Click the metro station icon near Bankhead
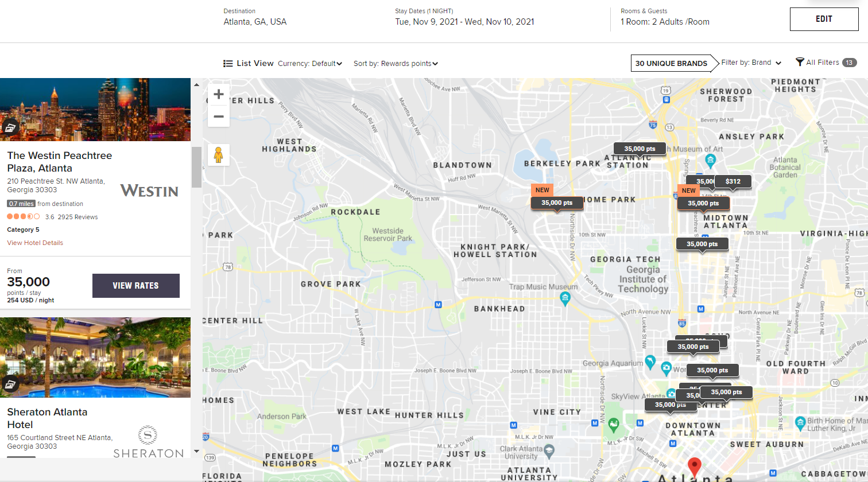This screenshot has width=868, height=482. (x=438, y=305)
